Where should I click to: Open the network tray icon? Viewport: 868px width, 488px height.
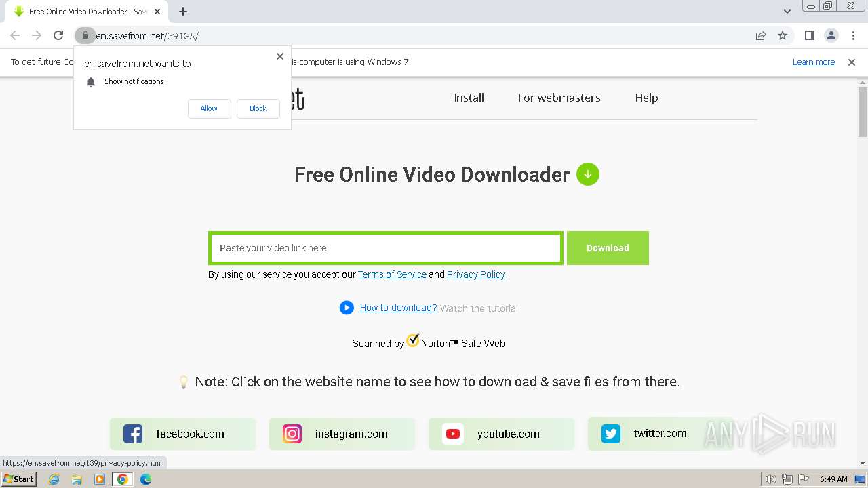[x=787, y=479]
